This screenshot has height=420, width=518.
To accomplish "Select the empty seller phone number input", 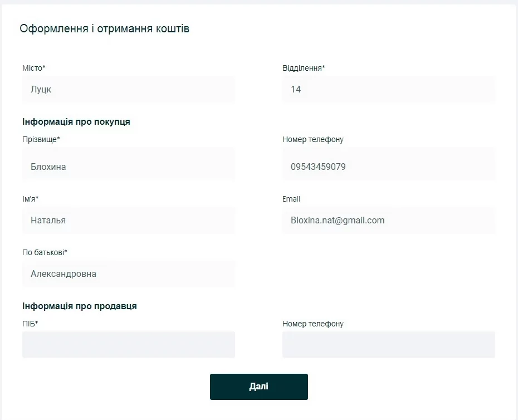I will pos(388,344).
